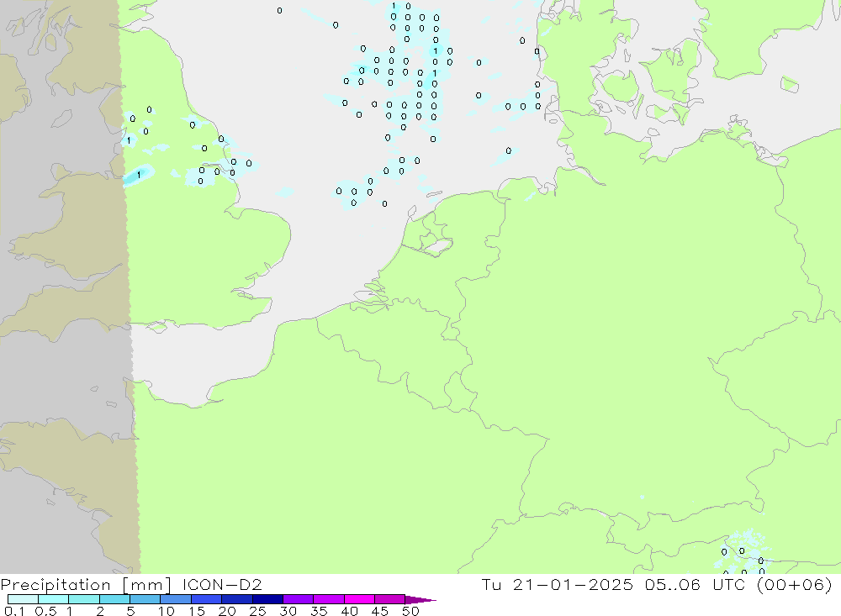Click the '35' legend tick label
Viewport: 841px width, 616px height.
click(319, 611)
